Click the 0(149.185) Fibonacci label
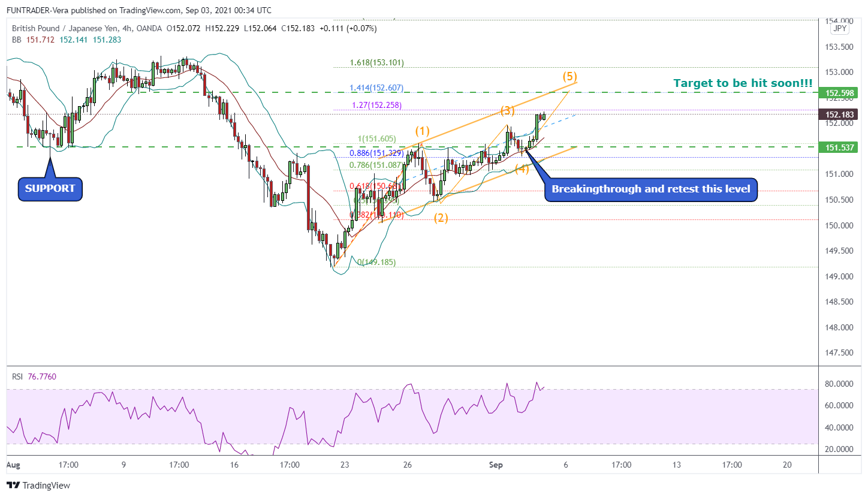 point(376,262)
